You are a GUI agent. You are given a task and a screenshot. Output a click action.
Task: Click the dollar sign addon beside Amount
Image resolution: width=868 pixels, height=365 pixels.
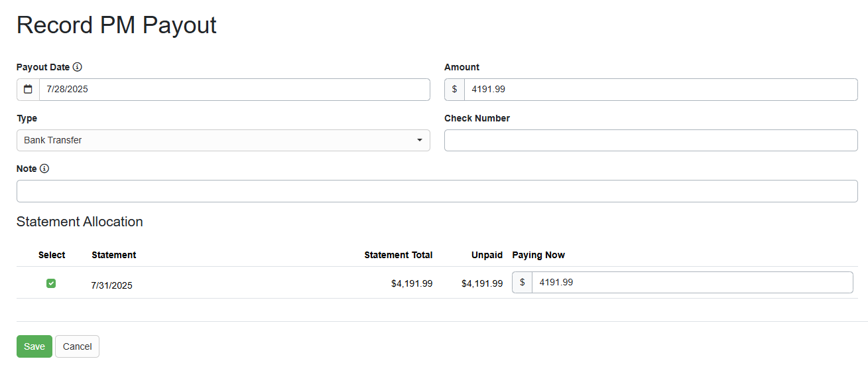pos(454,90)
